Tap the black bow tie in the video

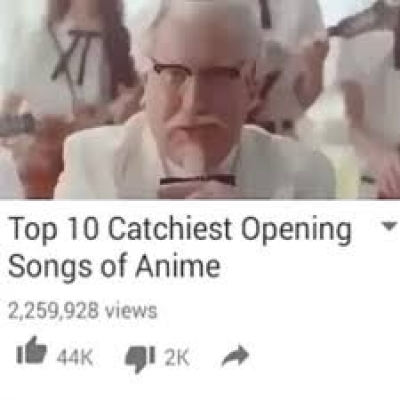point(197,180)
